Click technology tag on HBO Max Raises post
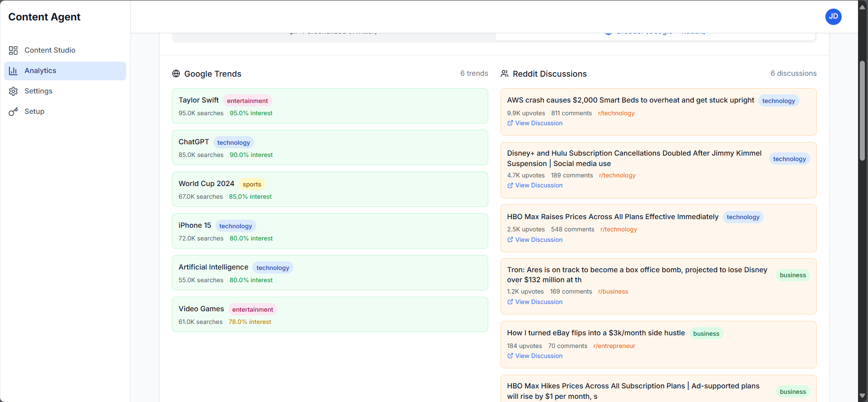 point(743,217)
